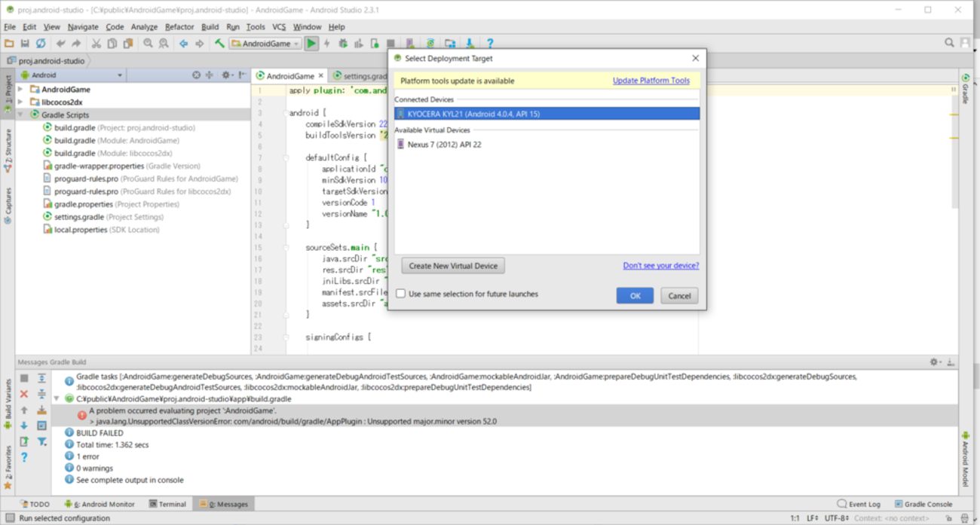Click the Scroll from Source target icon
This screenshot has height=525, width=980.
coord(196,75)
